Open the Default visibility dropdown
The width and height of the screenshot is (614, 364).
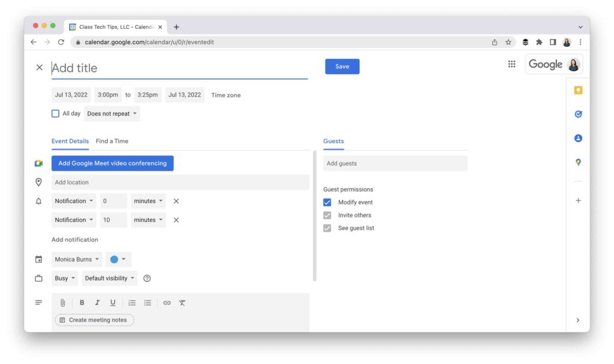click(109, 278)
